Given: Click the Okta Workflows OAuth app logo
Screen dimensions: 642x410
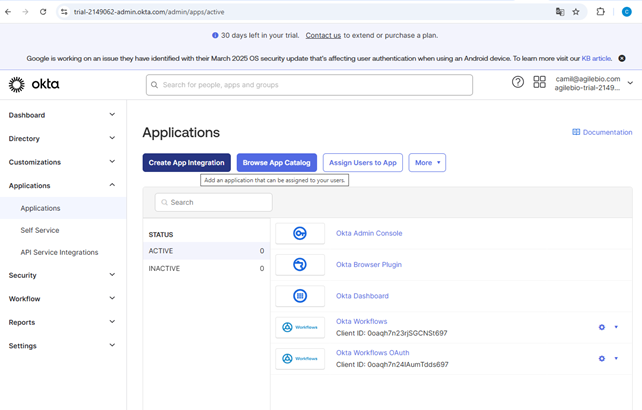Looking at the screenshot, I should pos(300,359).
